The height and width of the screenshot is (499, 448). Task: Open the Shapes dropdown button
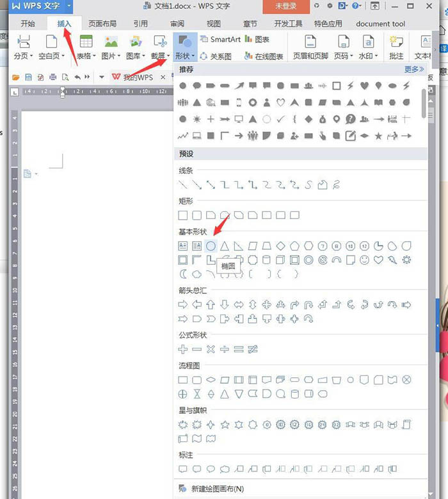pos(185,47)
